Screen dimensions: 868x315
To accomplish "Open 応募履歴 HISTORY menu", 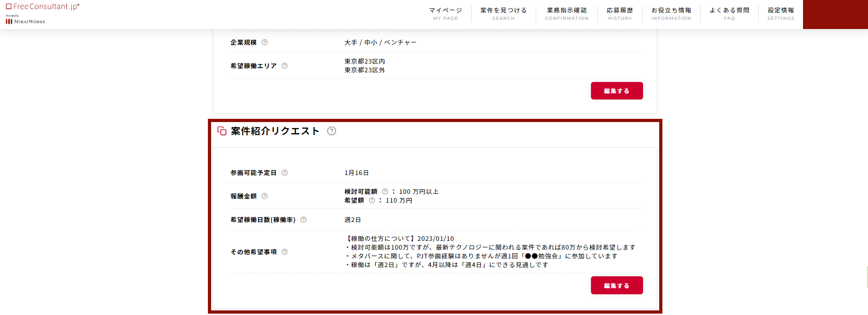I will 620,14.
